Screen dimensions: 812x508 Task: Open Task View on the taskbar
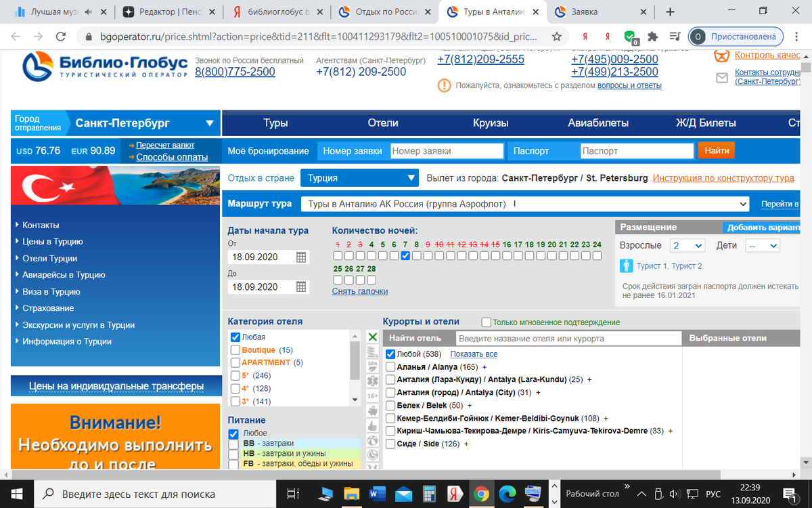point(294,494)
